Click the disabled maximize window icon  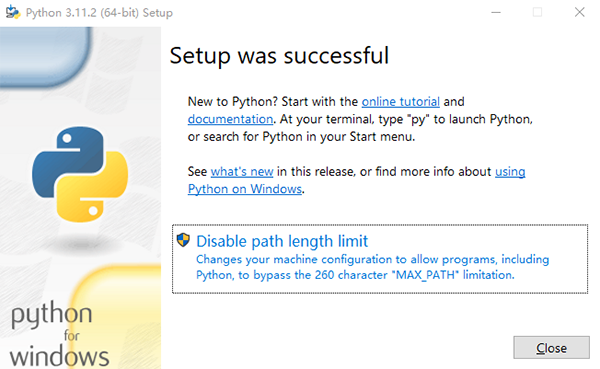coord(537,12)
